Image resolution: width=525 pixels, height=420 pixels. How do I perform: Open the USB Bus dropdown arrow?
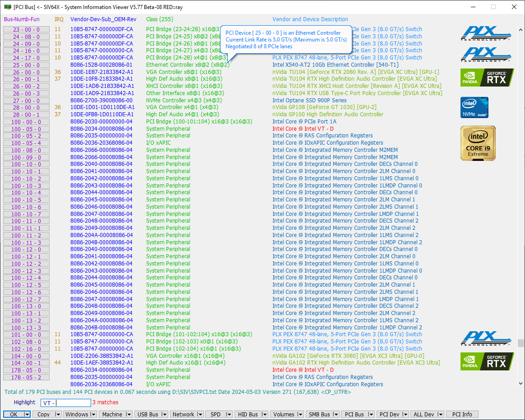[x=164, y=415]
